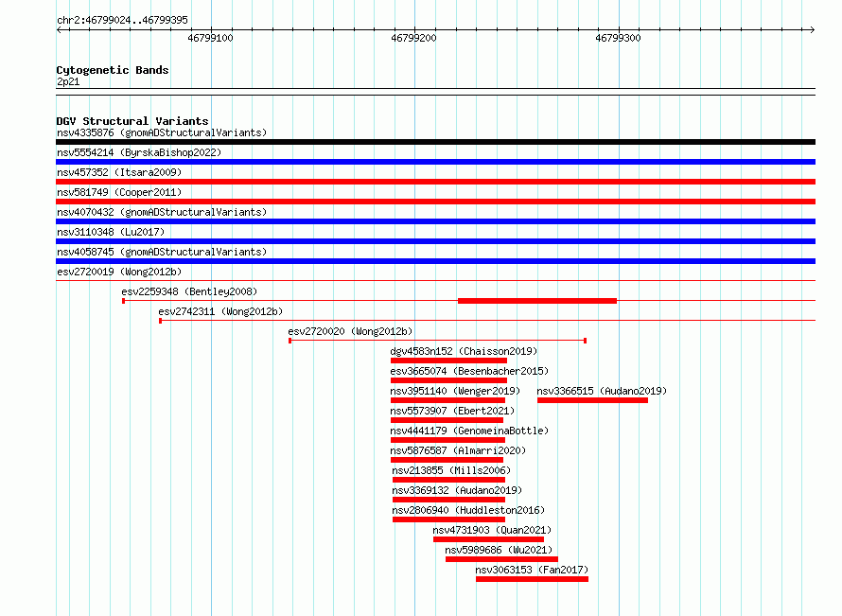
Task: Open variant esv2720019 (Wong2012b)
Action: click(x=119, y=272)
